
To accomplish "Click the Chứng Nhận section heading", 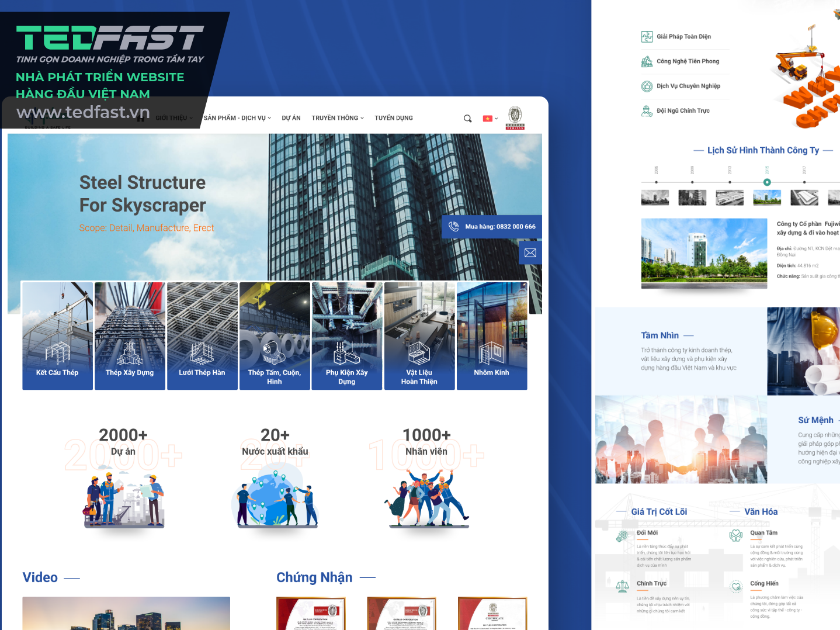I will (x=314, y=577).
